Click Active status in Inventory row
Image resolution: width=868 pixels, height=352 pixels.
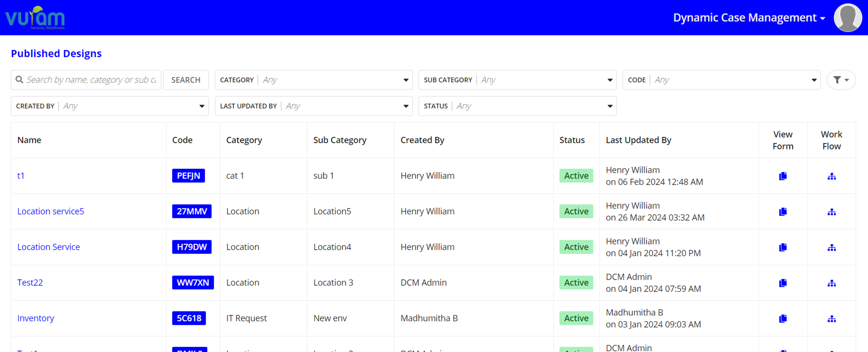[576, 318]
